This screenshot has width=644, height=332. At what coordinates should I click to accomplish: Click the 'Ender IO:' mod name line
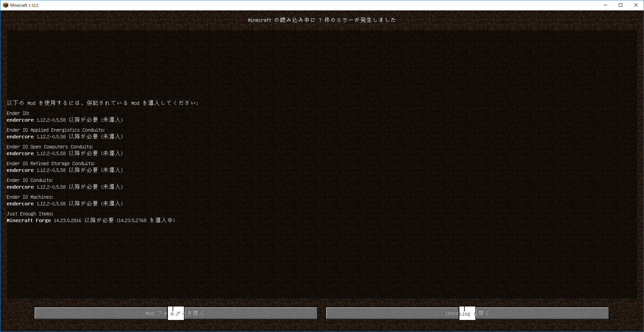[18, 113]
